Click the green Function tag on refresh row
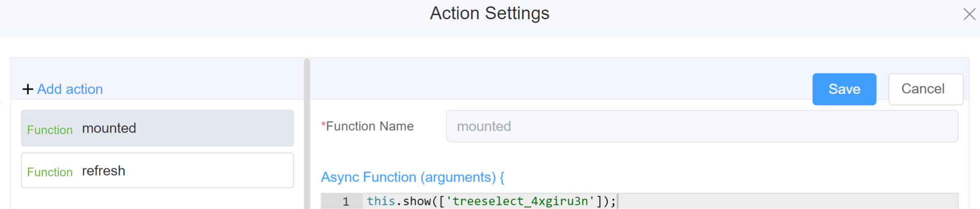The width and height of the screenshot is (980, 209). tap(50, 172)
